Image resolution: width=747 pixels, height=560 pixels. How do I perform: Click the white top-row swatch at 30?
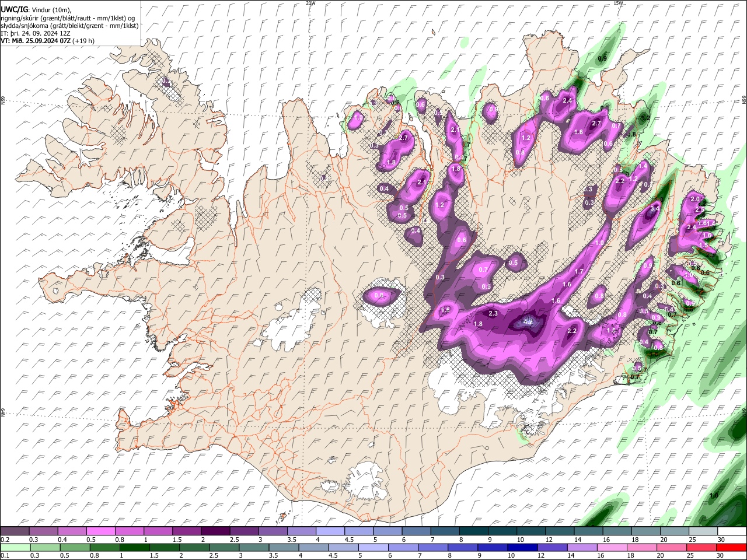coord(731,531)
